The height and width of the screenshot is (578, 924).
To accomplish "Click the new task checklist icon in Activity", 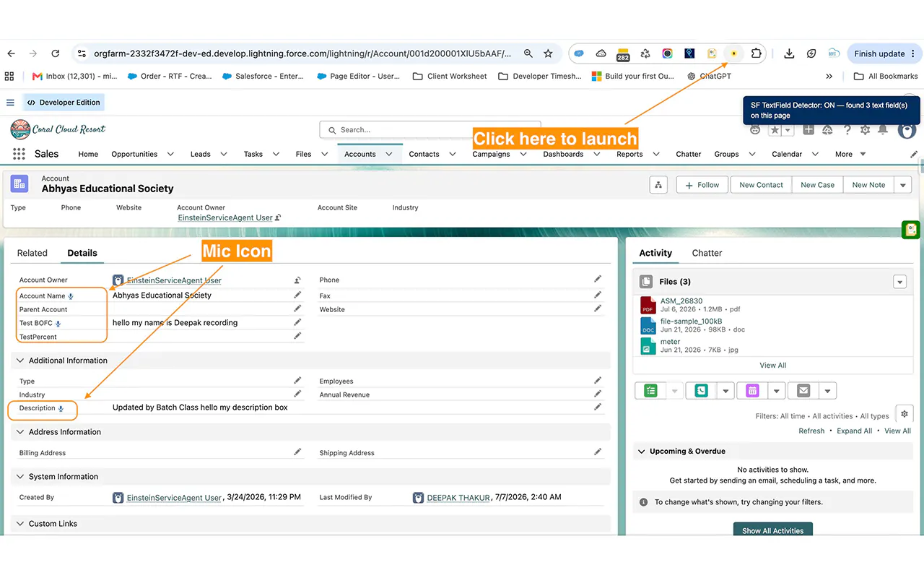I will click(x=651, y=391).
